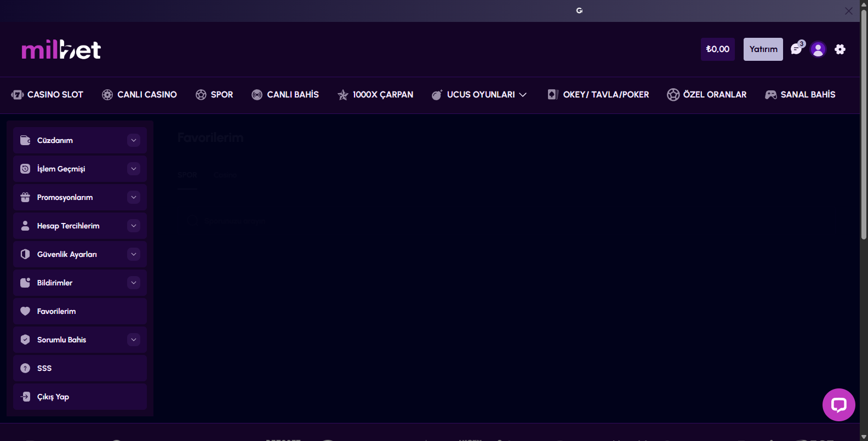Click the Cüzdanım wallet icon
The height and width of the screenshot is (441, 868).
[x=25, y=140]
